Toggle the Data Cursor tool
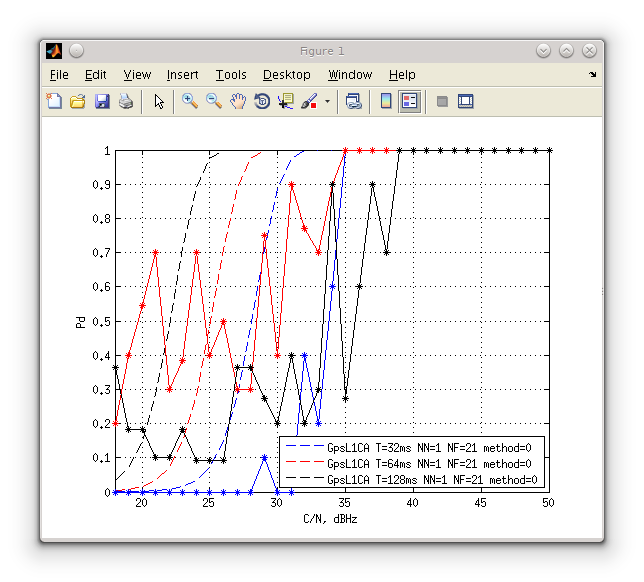The image size is (644, 582). tap(286, 101)
